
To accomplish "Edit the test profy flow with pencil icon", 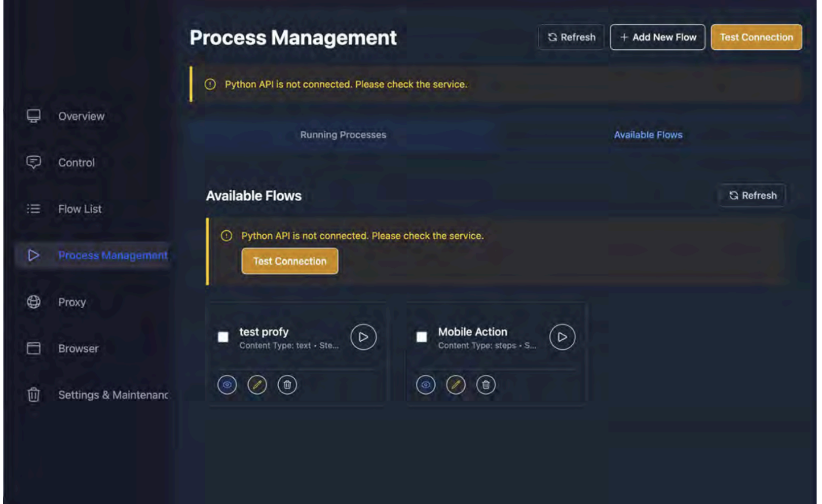I will [257, 385].
